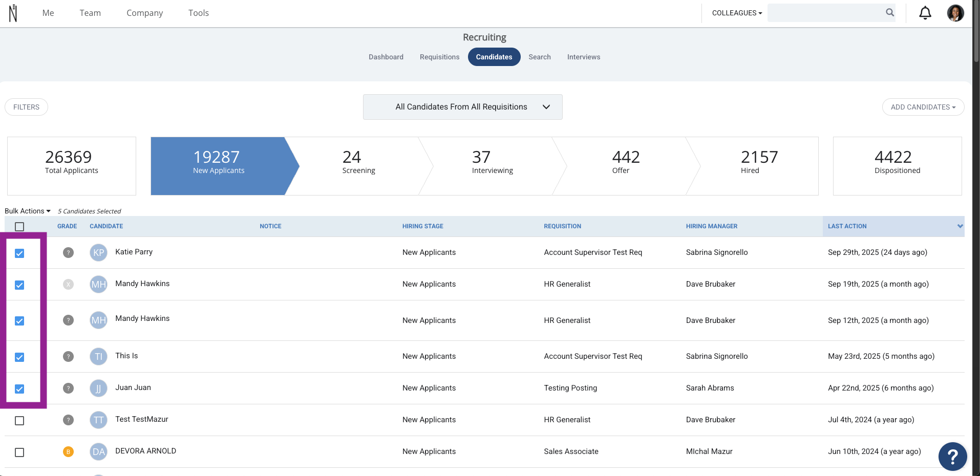This screenshot has width=980, height=476.
Task: Toggle the select-all header checkbox
Action: pyautogui.click(x=19, y=227)
